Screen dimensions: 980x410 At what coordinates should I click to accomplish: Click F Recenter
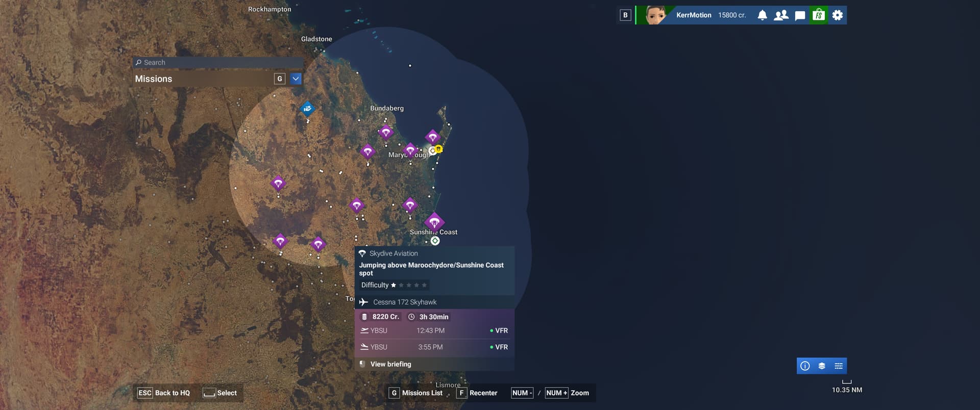click(477, 393)
